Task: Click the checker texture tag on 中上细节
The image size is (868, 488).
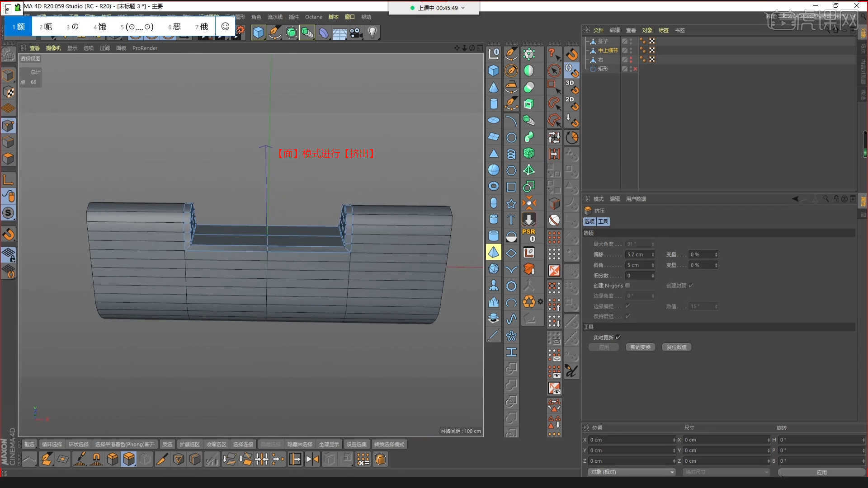Action: tap(652, 50)
